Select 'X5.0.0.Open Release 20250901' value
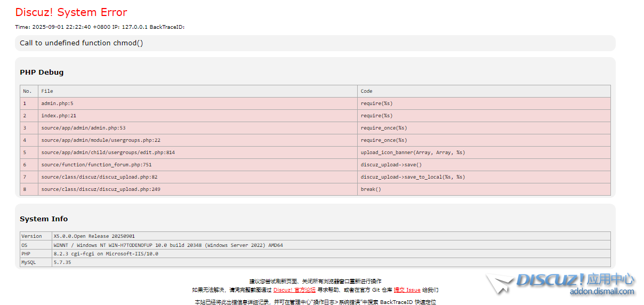Screen dimensions: 644x305 331,236
